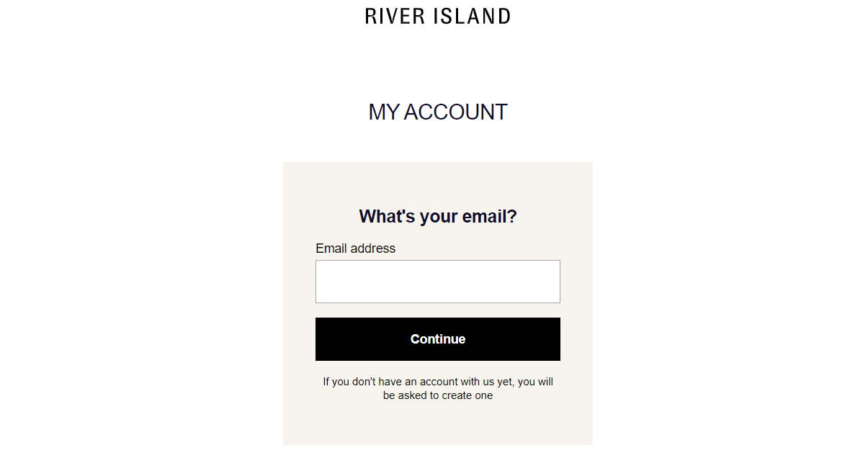Viewport: 868px width, 453px height.
Task: Place the cursor in the white email box
Action: point(438,282)
